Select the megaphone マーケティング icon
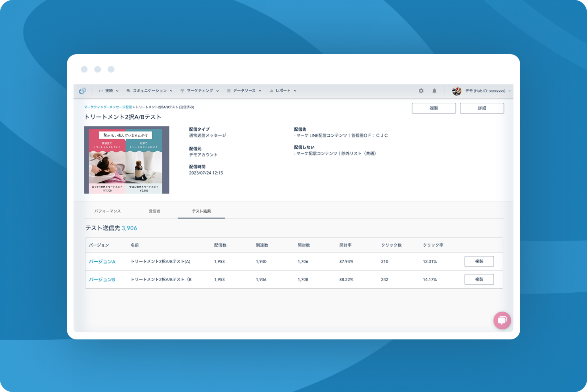 coord(183,90)
